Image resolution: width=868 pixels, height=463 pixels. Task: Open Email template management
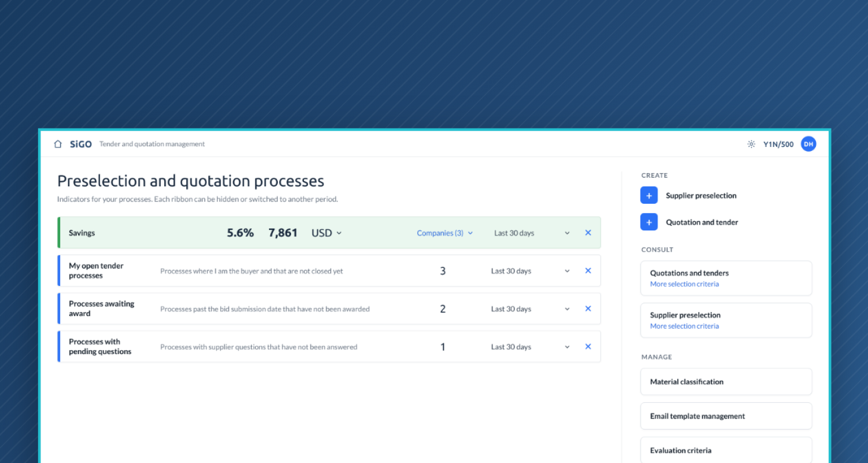point(726,416)
